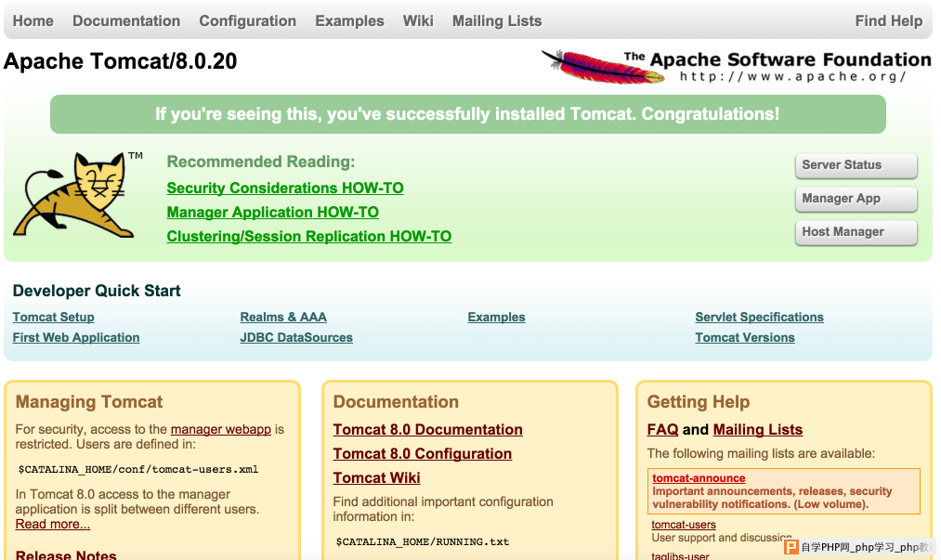Follow the manager webapp link
This screenshot has height=560, width=941.
(x=221, y=429)
